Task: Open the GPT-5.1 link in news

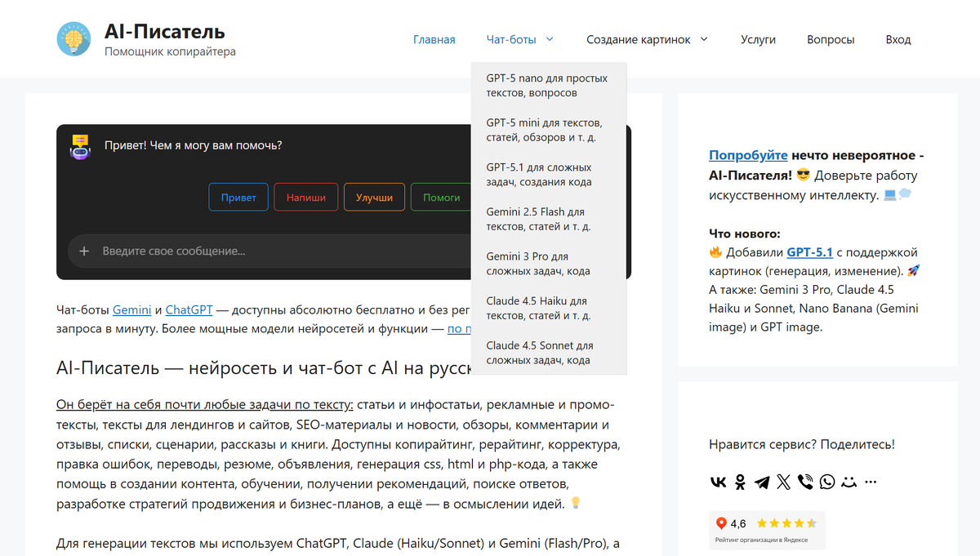Action: [x=809, y=252]
